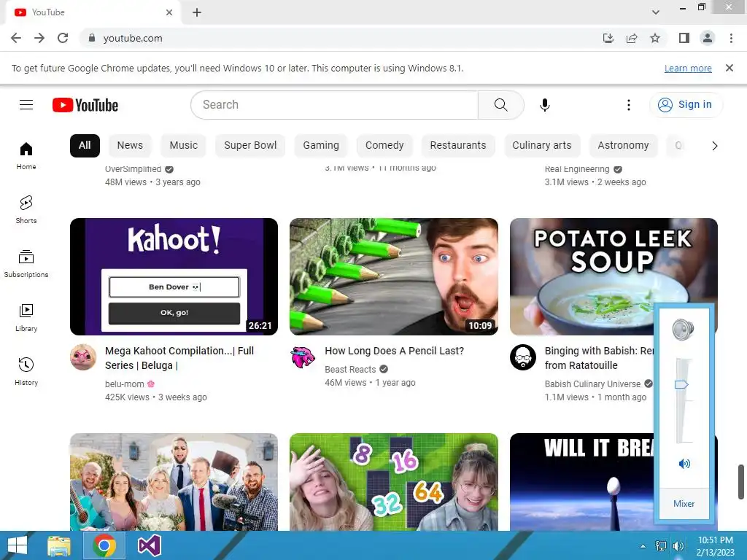Select the News category chip
747x560 pixels.
pos(130,145)
